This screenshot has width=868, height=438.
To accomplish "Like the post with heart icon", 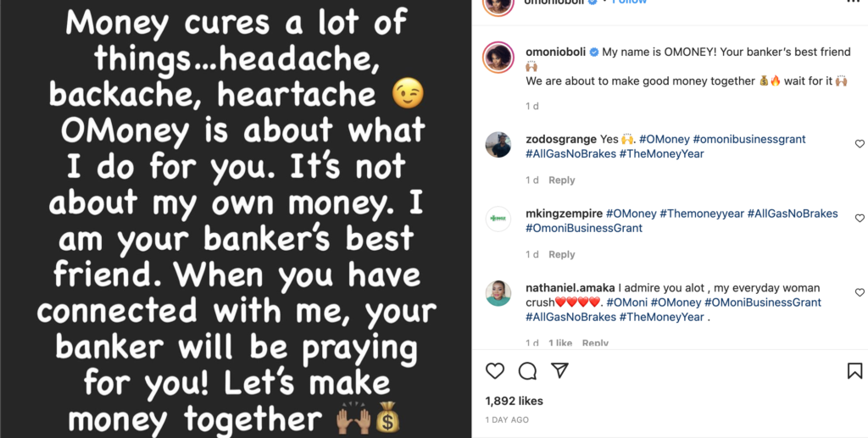I will click(495, 371).
